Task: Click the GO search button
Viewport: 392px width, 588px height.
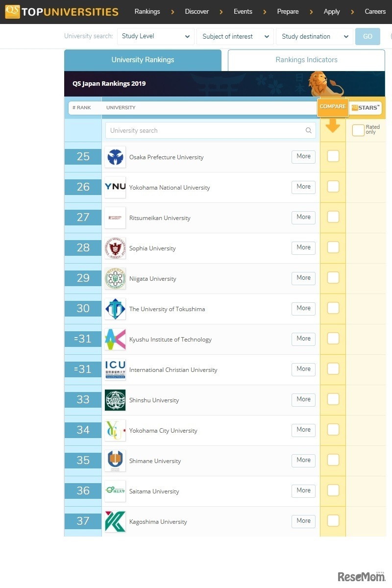Action: (367, 36)
